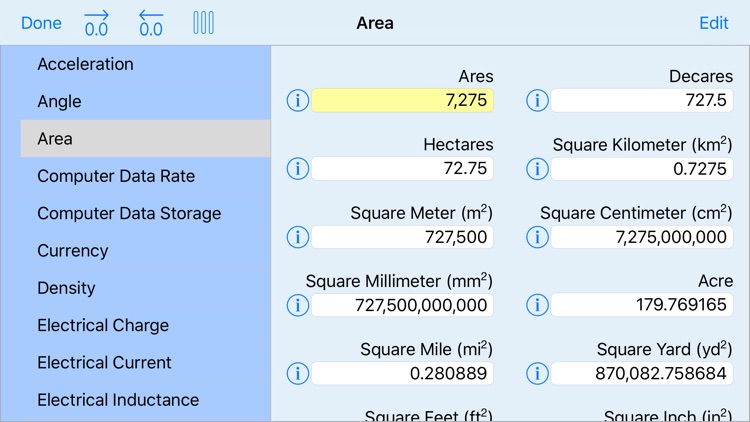The image size is (750, 422).
Task: Open info for Square Kilometer unit
Action: pos(537,169)
